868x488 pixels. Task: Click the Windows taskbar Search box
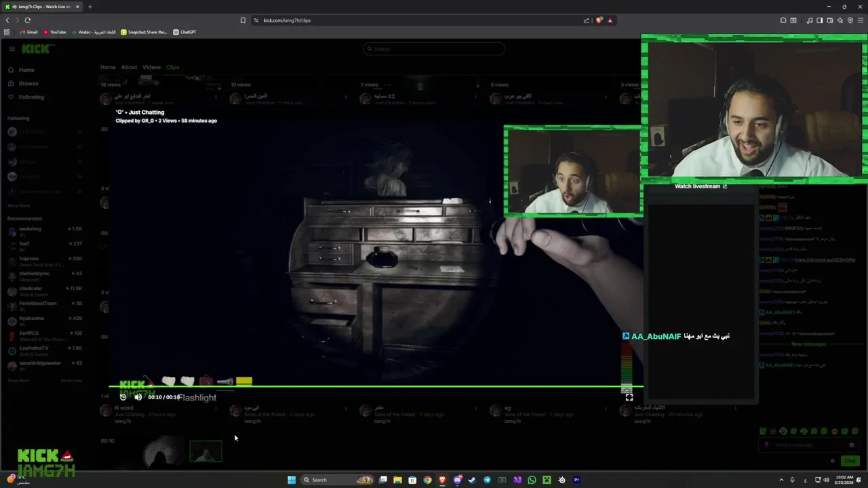point(338,480)
